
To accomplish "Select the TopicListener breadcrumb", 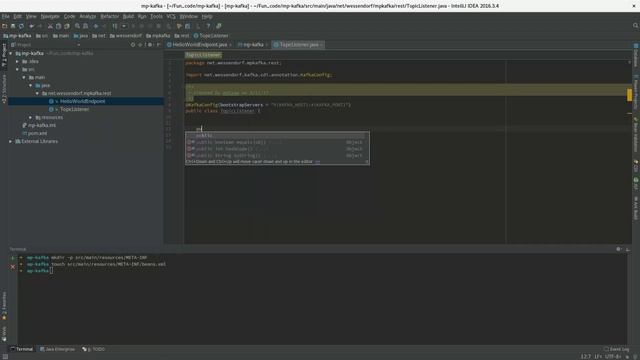I will click(x=211, y=36).
